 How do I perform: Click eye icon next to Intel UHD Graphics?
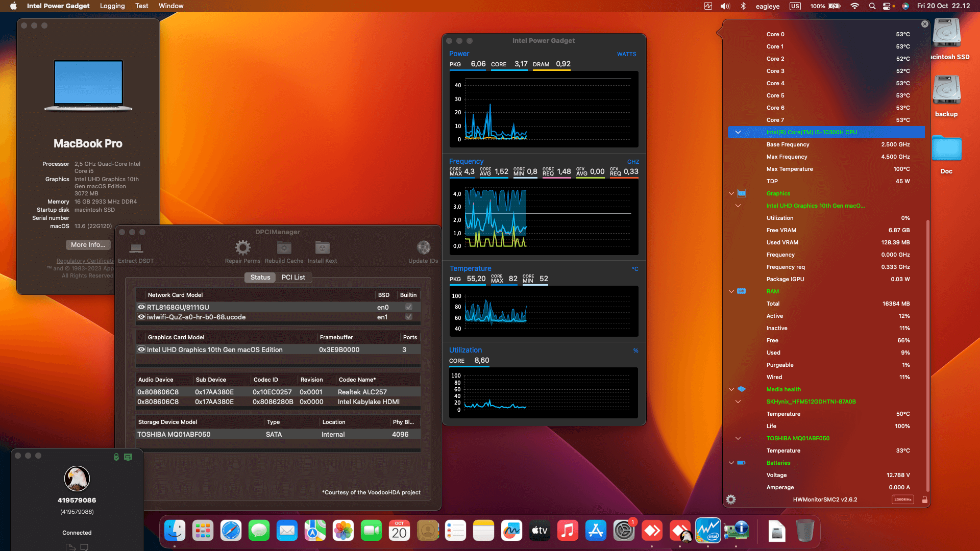click(x=141, y=349)
